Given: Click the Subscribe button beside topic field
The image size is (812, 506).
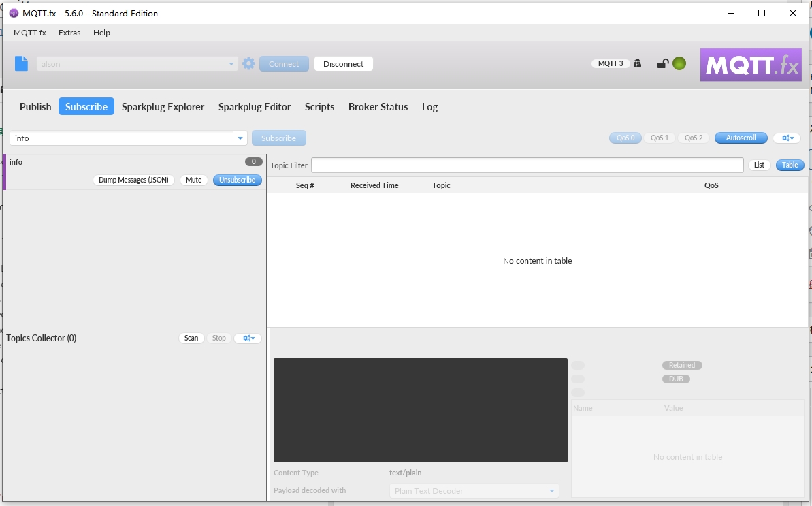Looking at the screenshot, I should [278, 138].
